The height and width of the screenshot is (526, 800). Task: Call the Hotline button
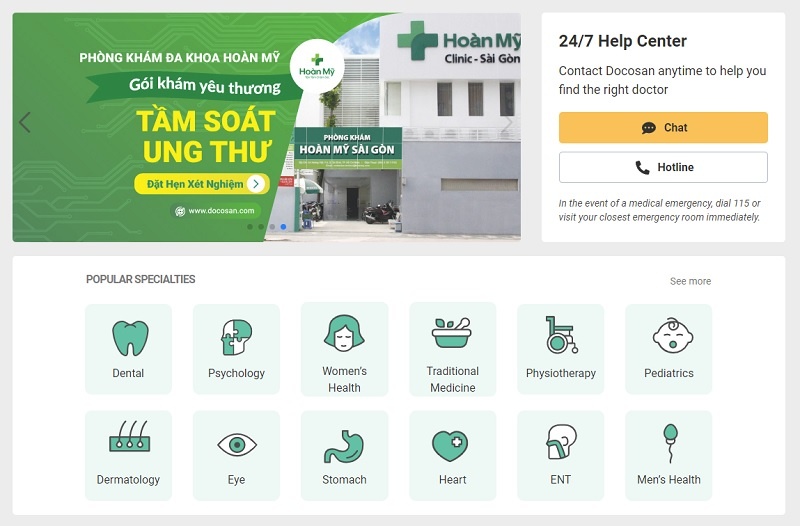[x=663, y=167]
